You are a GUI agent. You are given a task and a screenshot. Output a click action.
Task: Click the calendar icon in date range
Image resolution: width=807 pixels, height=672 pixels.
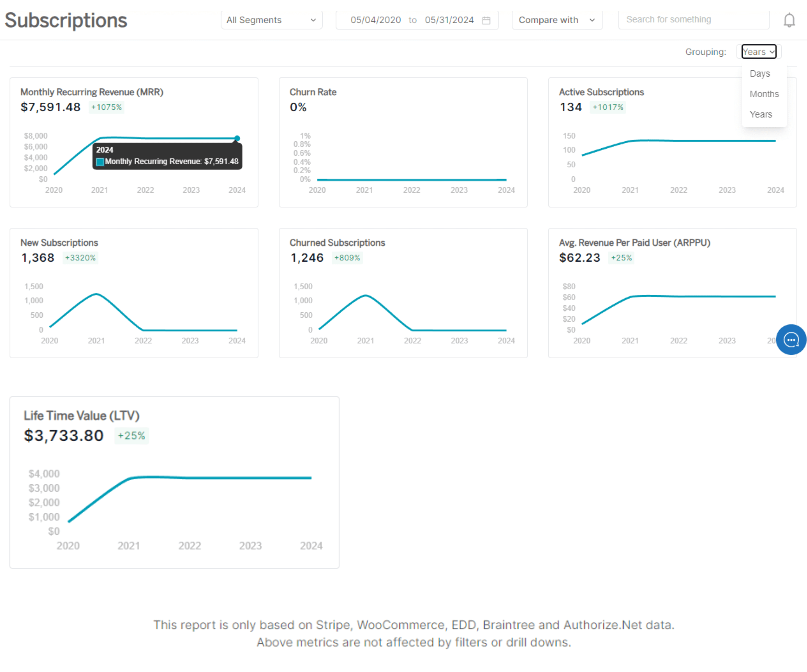point(486,20)
